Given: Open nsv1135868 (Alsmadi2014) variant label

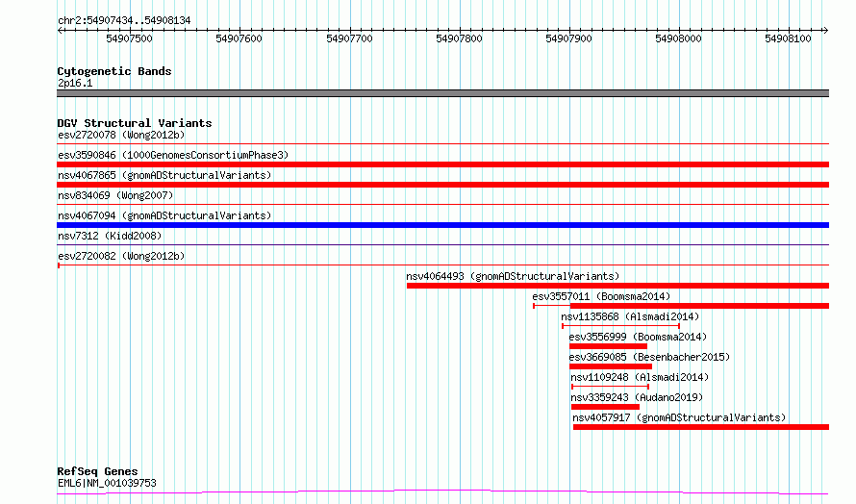Looking at the screenshot, I should pyautogui.click(x=630, y=316).
